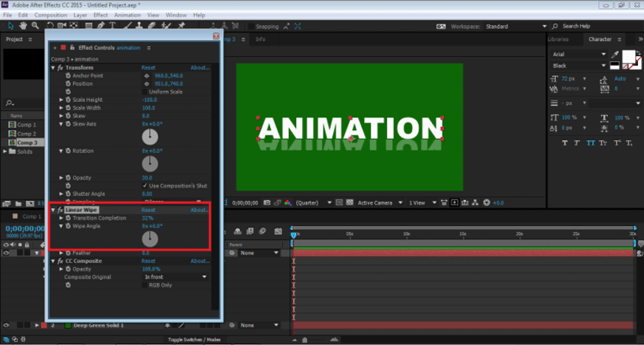
Task: Open the Black font style dropdown
Action: click(579, 66)
